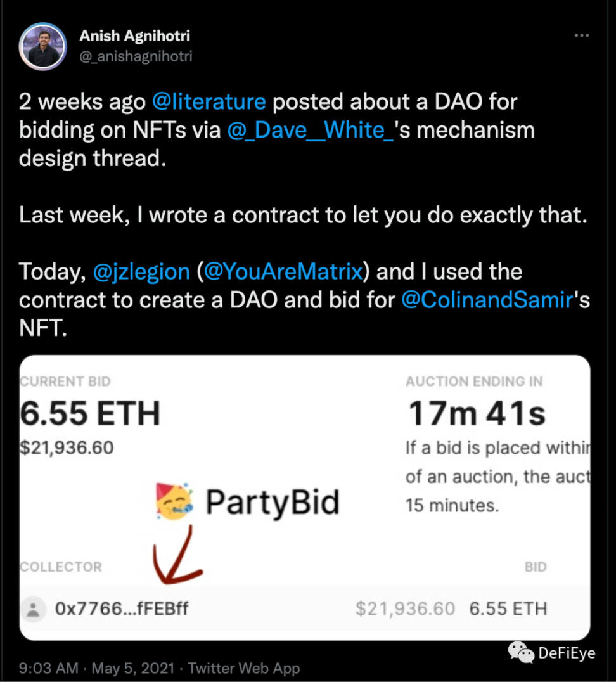
Task: Open the @literature mention
Action: click(209, 101)
